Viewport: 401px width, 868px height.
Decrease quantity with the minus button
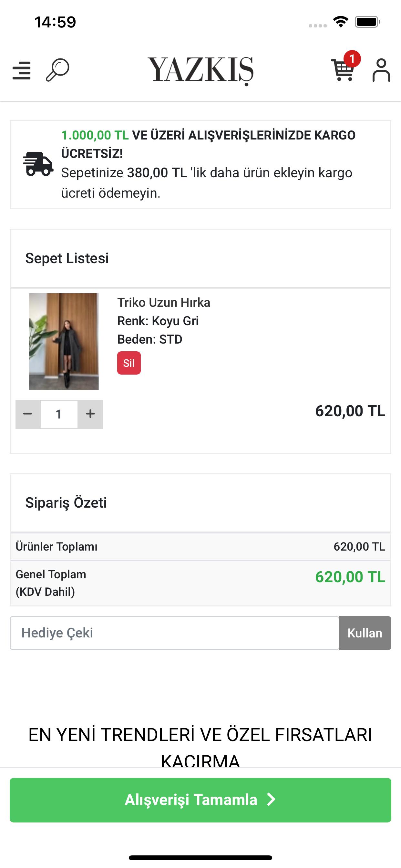[x=28, y=414]
